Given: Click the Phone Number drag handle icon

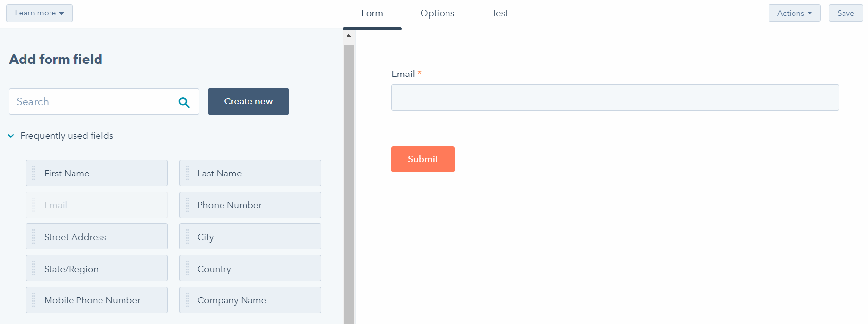Looking at the screenshot, I should click(x=187, y=205).
